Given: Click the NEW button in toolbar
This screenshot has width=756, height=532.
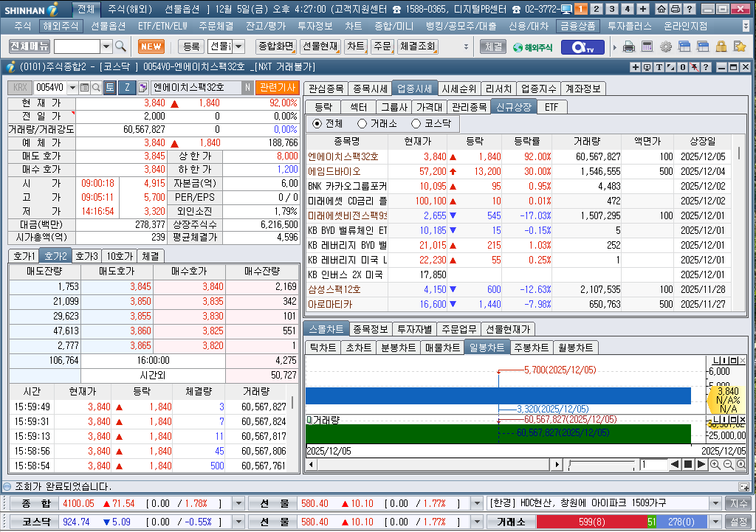Looking at the screenshot, I should [151, 46].
